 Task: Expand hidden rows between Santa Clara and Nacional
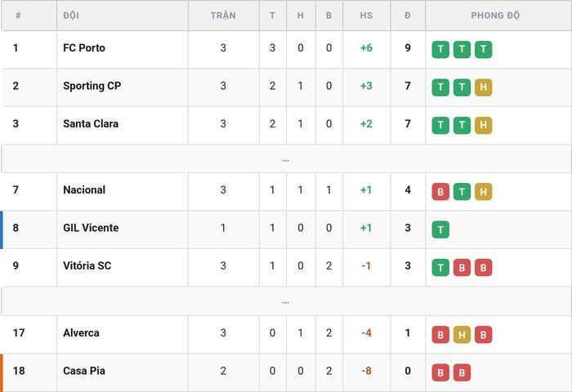(286, 159)
